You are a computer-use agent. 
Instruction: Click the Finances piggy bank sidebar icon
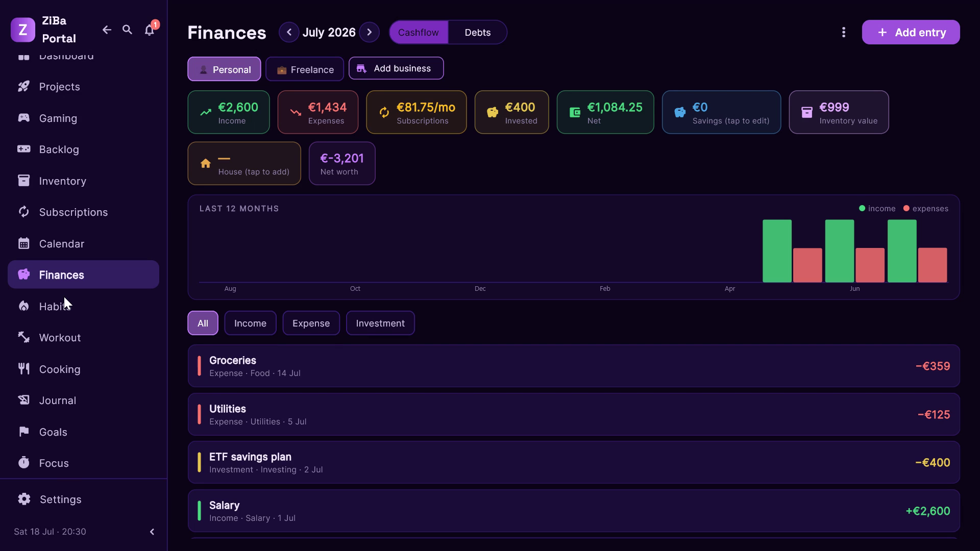[24, 274]
